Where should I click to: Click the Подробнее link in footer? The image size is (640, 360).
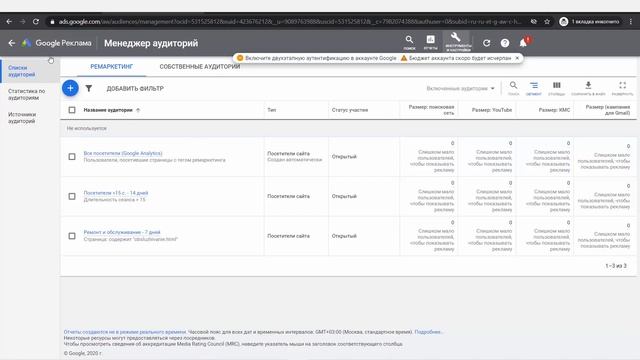[428, 332]
